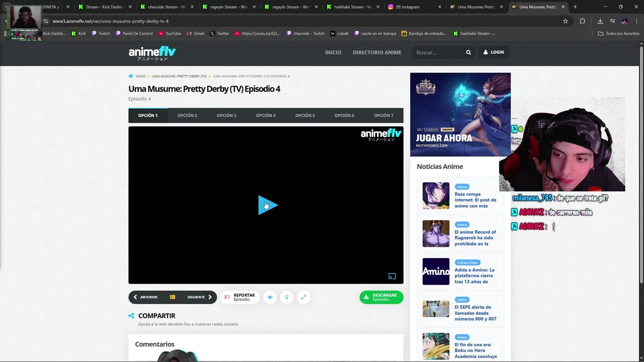Open the YouTube bookmark

(x=170, y=34)
